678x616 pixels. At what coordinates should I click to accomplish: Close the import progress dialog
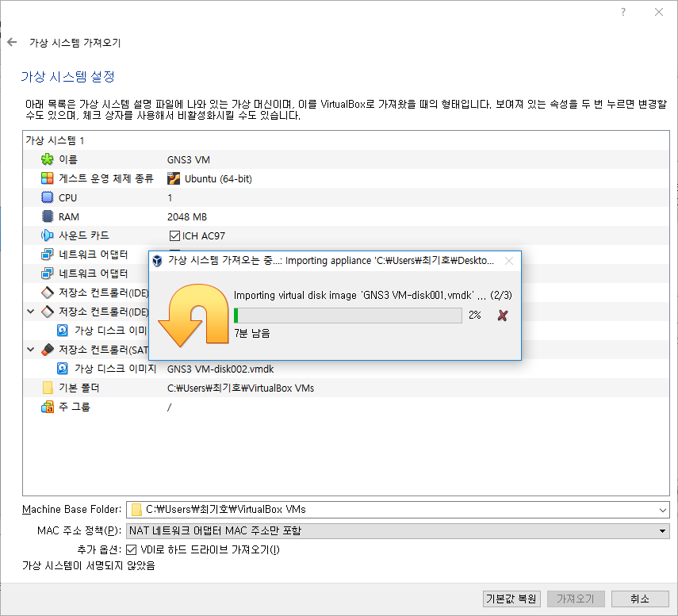(509, 261)
